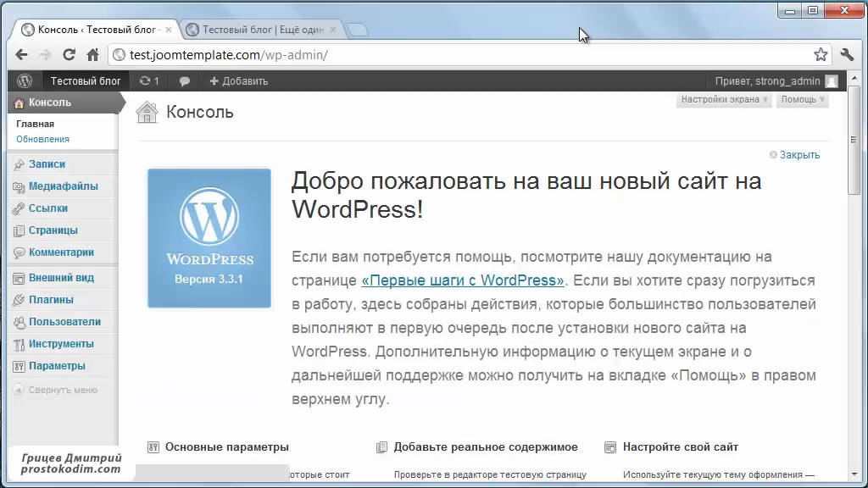This screenshot has height=488, width=868.
Task: Open the Главная submenu item
Action: 35,124
